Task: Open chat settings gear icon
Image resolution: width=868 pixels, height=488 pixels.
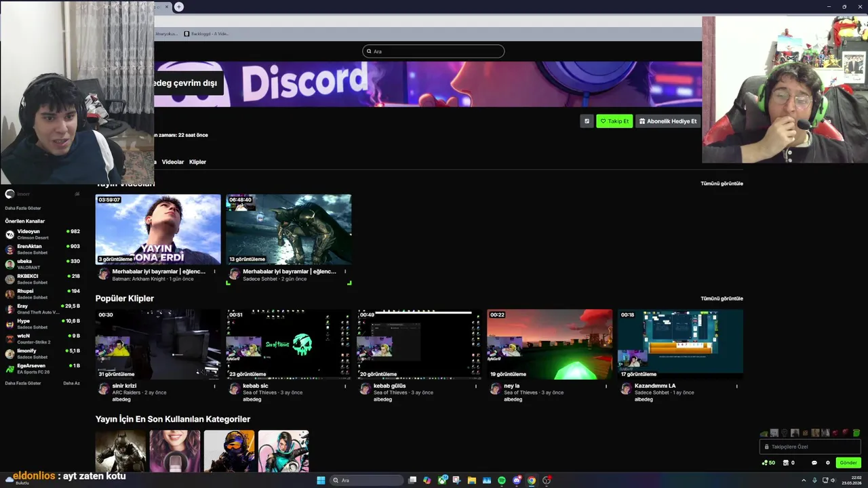Action: [827, 463]
